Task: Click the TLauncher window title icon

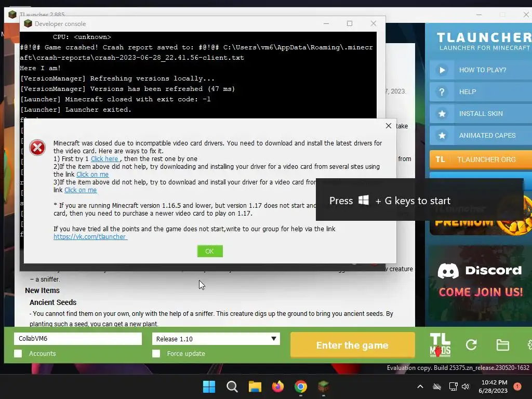Action: pyautogui.click(x=12, y=15)
